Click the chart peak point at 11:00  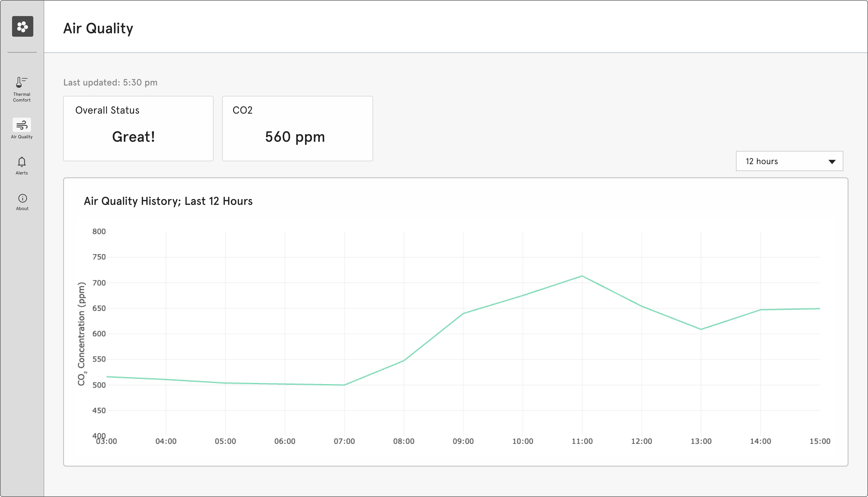tap(582, 276)
